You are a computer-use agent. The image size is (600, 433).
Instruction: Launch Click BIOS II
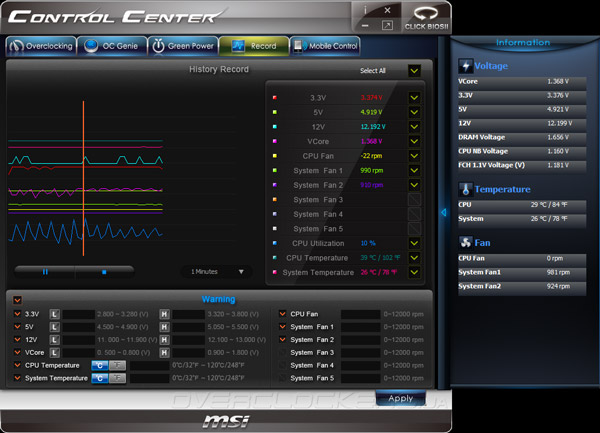coord(426,18)
